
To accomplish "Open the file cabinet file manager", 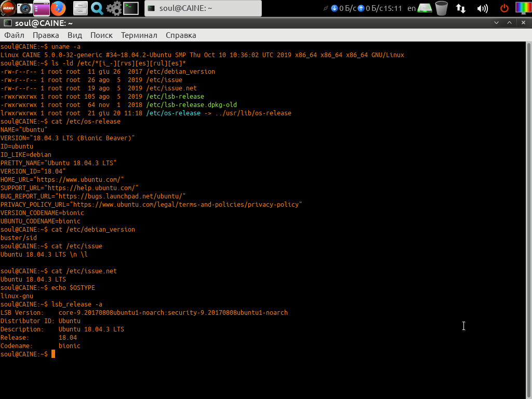I will tap(81, 8).
